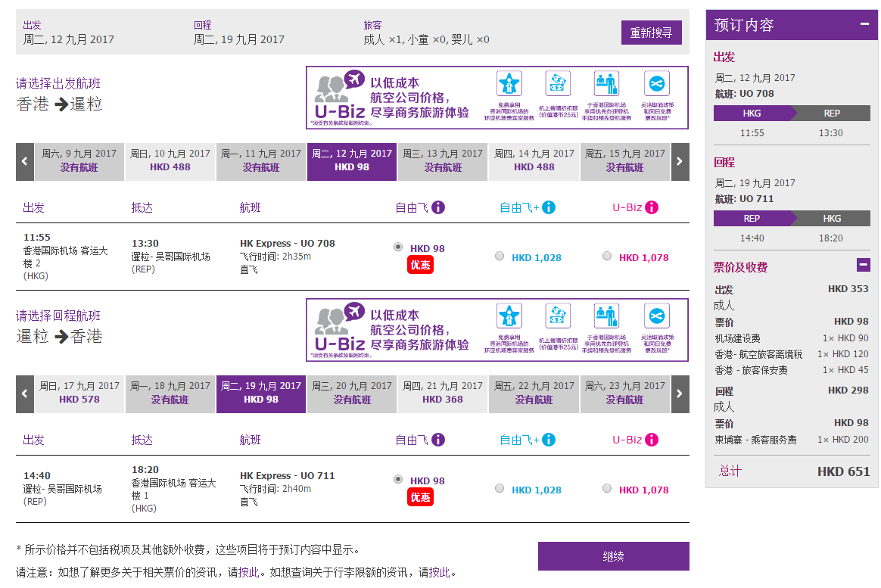Choose departure date 周日 10 九月 HKD 488
Viewport: 881px width, 588px height.
click(170, 162)
